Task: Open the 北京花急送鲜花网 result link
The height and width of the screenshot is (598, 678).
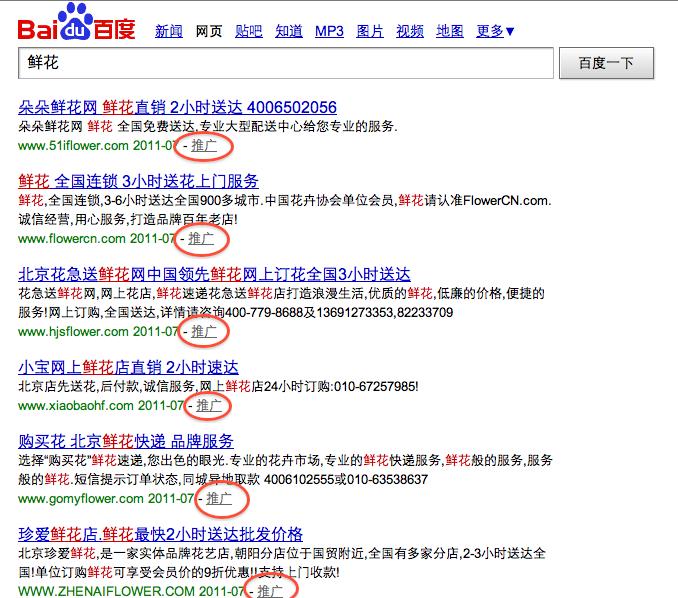Action: pos(214,274)
